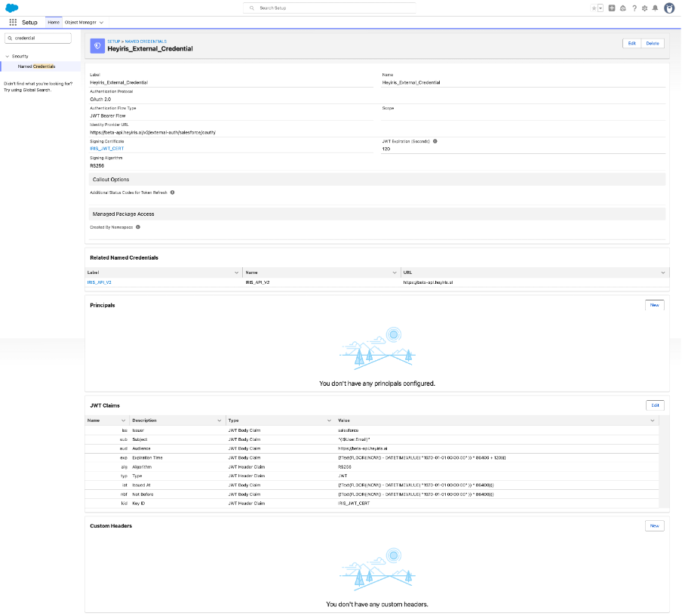
Task: Show info for Additional Status Codes field
Action: click(172, 192)
